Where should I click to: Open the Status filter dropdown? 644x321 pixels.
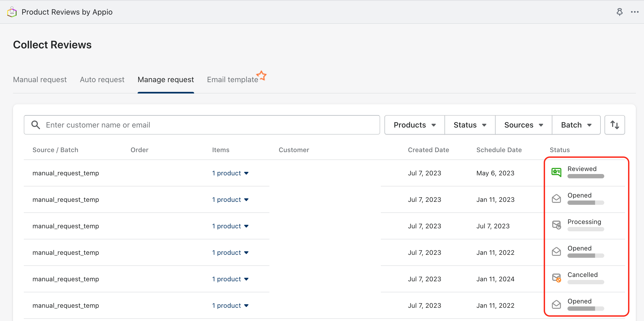click(x=470, y=125)
